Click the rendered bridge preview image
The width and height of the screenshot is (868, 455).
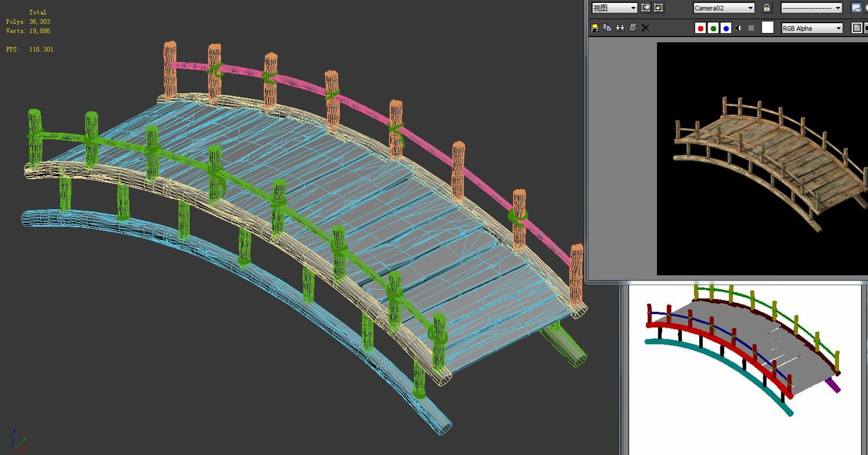click(x=762, y=158)
